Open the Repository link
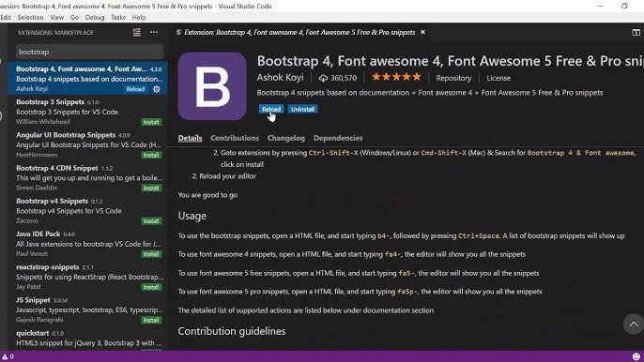Viewport: 644px width, 362px height. click(x=453, y=78)
